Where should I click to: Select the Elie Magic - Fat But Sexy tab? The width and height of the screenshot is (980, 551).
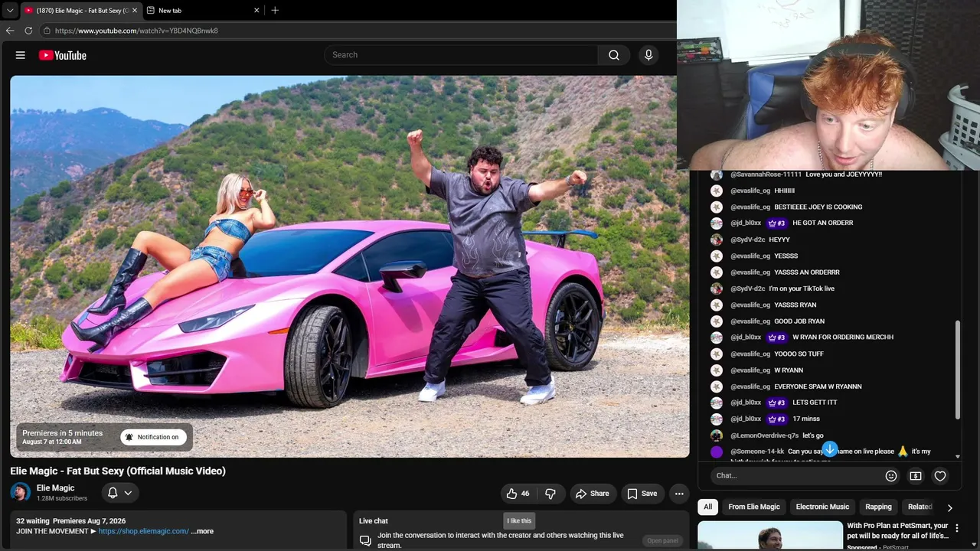click(80, 10)
